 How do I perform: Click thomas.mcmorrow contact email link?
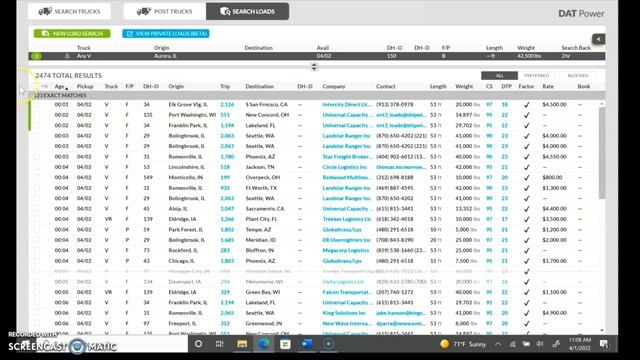coord(401,167)
